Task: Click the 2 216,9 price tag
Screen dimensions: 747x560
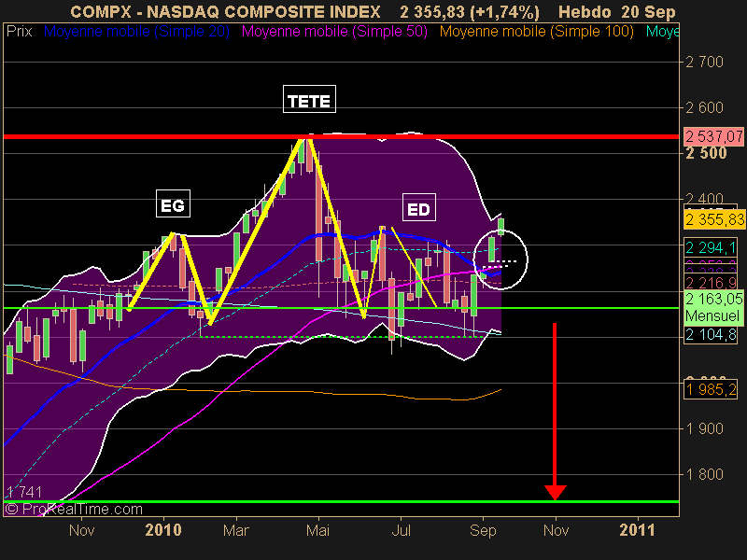Action: pyautogui.click(x=710, y=283)
